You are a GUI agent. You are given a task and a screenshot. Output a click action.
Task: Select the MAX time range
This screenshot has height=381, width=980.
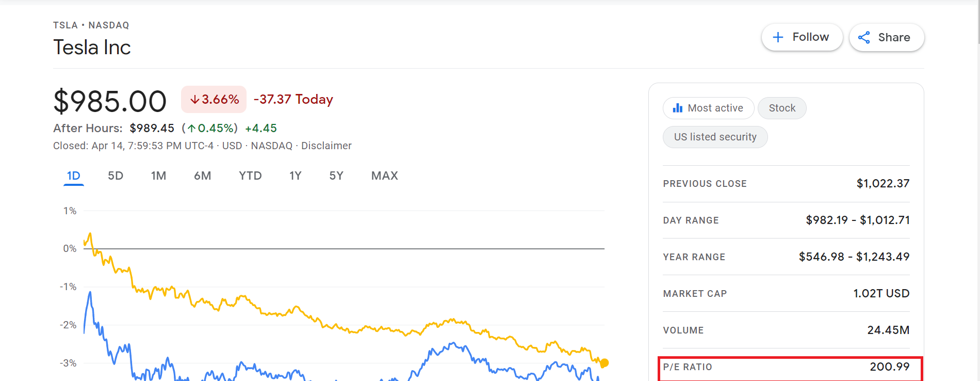pos(385,176)
